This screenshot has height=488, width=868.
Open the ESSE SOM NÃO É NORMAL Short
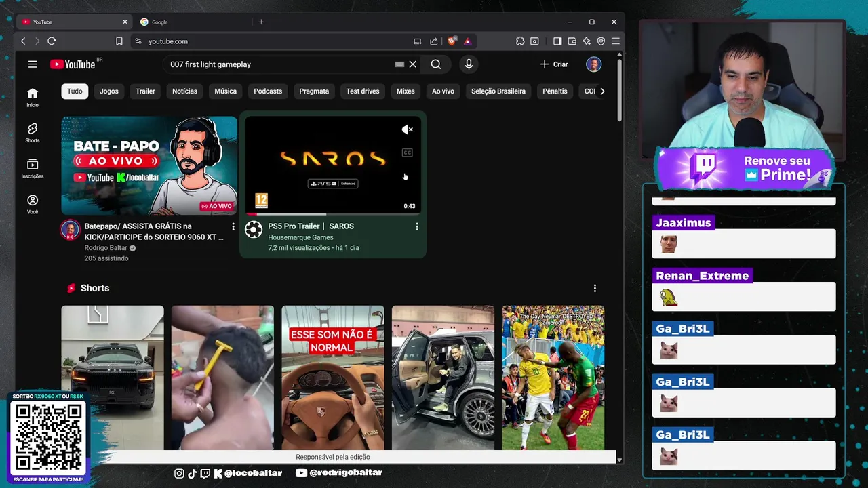(x=333, y=378)
